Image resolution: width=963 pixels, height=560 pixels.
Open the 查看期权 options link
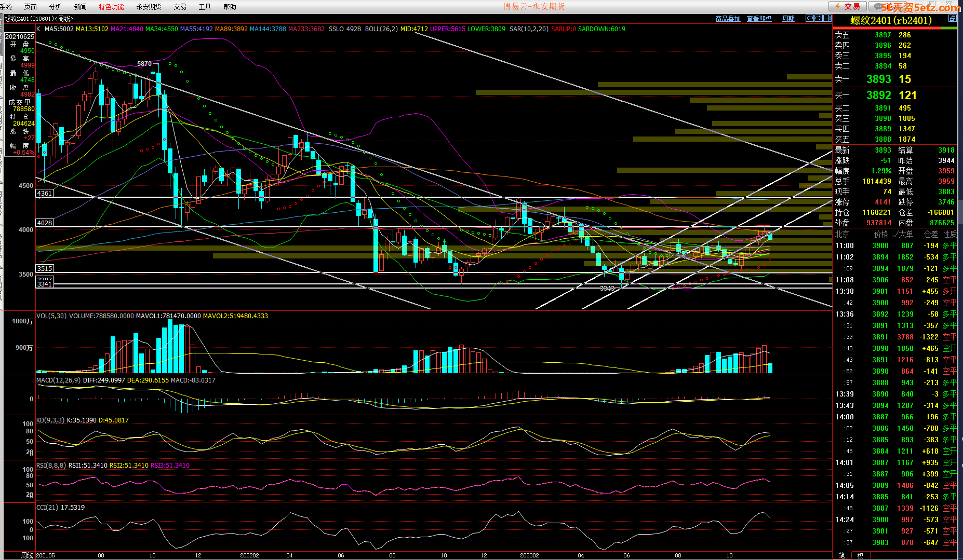coord(759,19)
